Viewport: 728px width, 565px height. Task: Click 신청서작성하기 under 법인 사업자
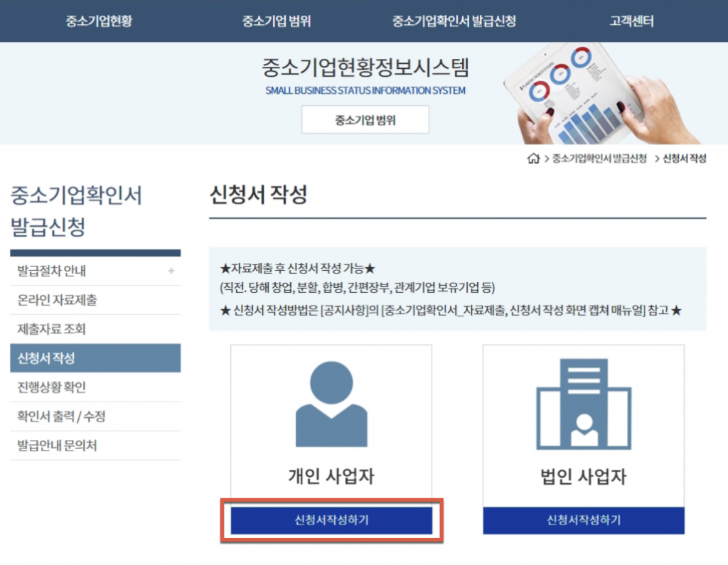(583, 520)
